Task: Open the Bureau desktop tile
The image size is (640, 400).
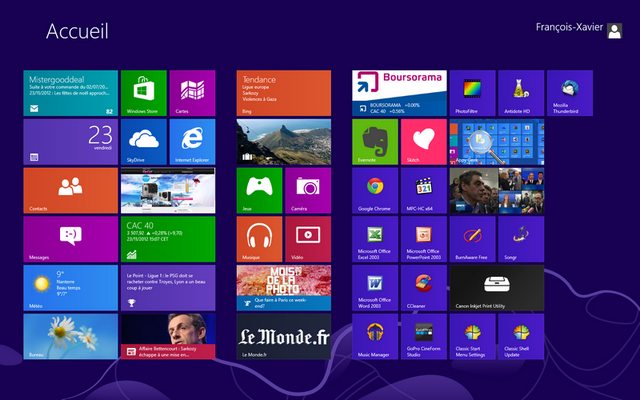Action: [71, 336]
